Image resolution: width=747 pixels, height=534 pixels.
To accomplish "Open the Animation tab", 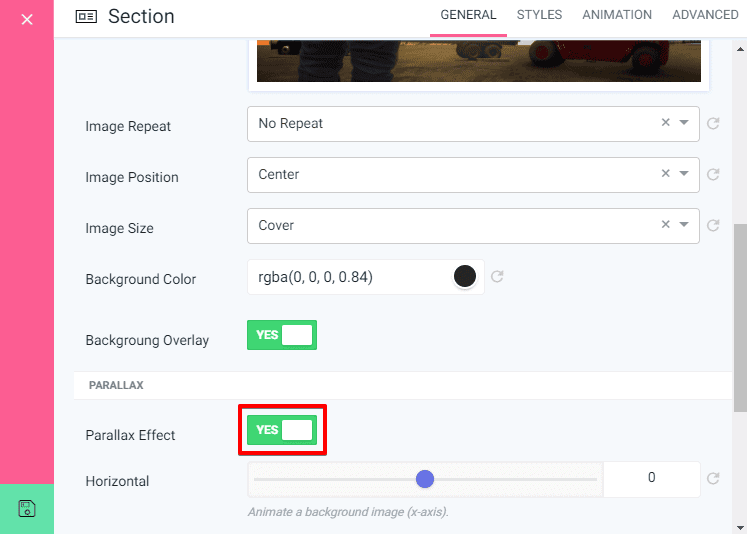I will tap(617, 15).
